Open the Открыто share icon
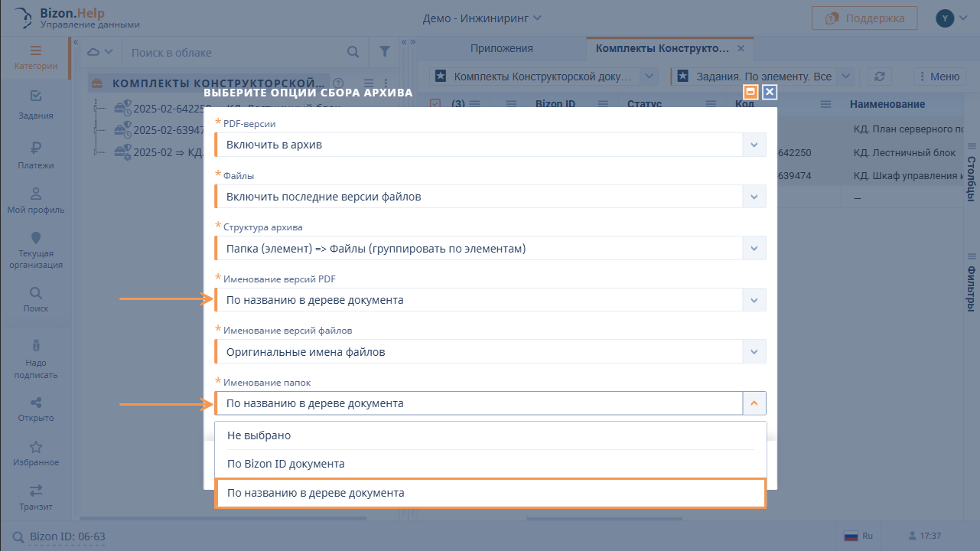The height and width of the screenshot is (551, 980). point(36,403)
